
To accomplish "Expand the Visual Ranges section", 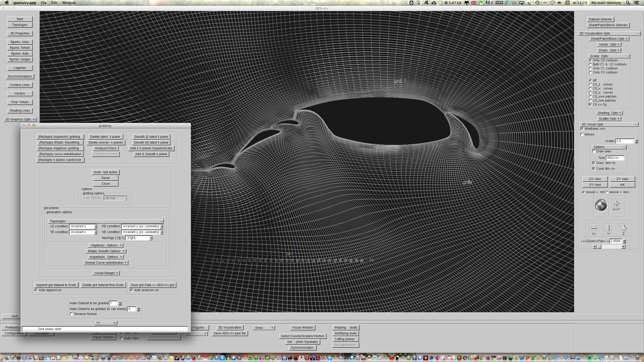I will [106, 273].
